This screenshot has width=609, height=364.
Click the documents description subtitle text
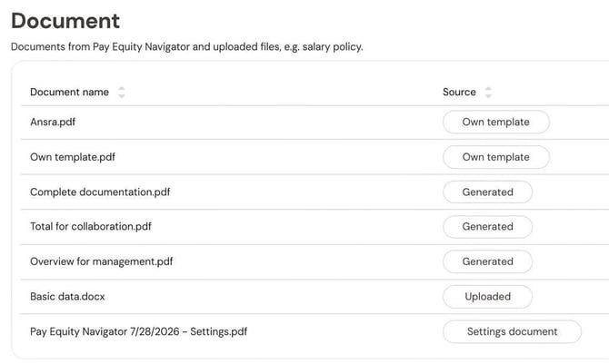tap(187, 47)
